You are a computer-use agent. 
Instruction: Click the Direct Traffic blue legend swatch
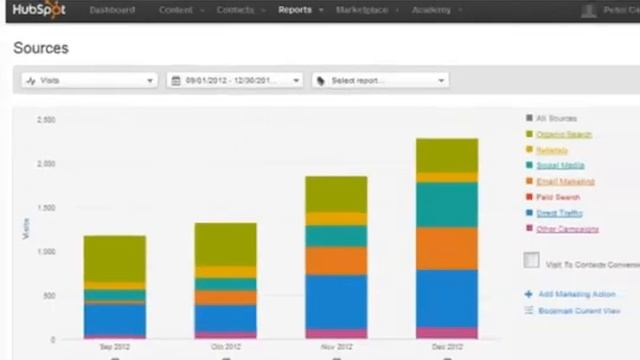click(529, 213)
